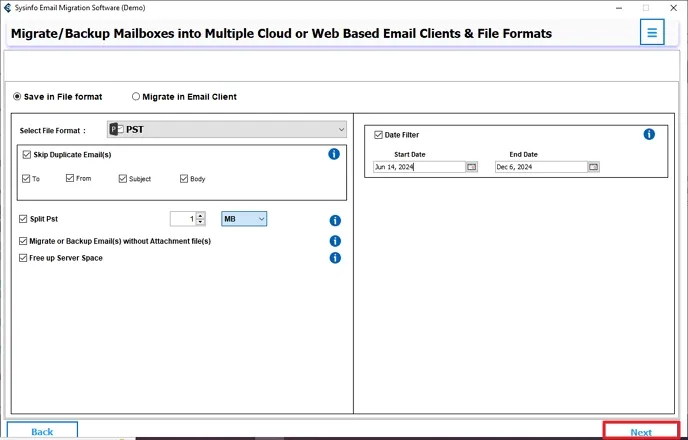Open the hamburger menu icon
Viewport: 688px width, 440px height.
tap(652, 33)
